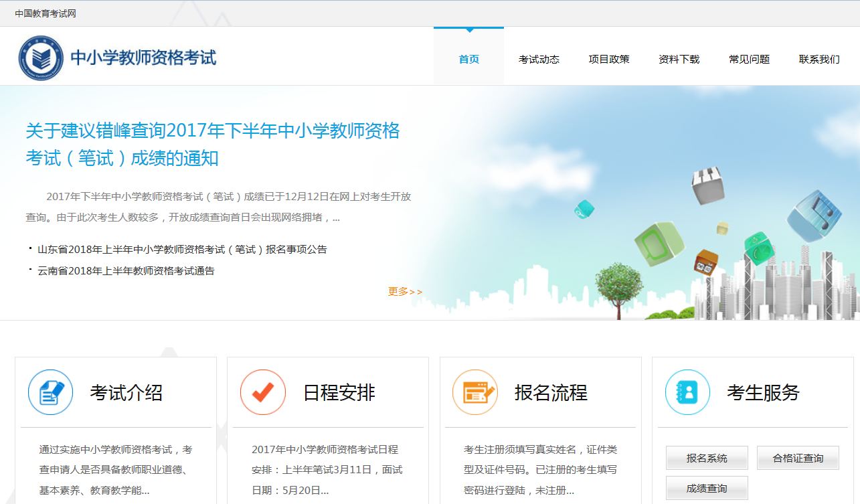Open the 资料下载 navigation item
The image size is (860, 504).
pos(679,59)
